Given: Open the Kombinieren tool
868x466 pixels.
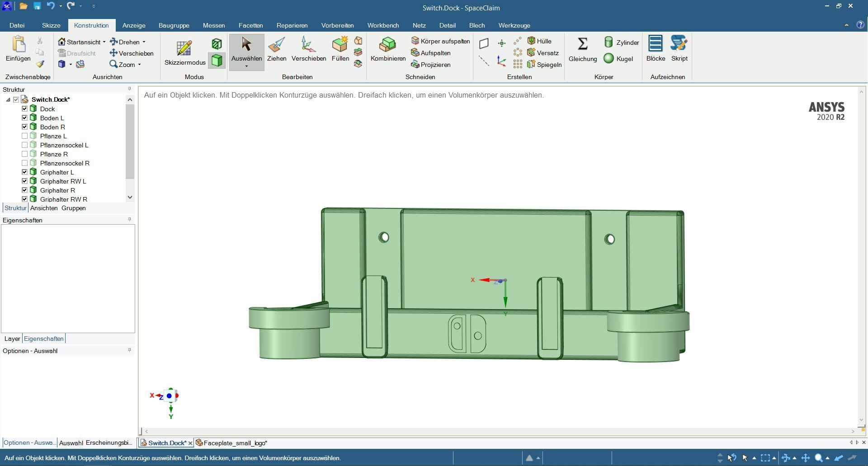Looking at the screenshot, I should 388,49.
